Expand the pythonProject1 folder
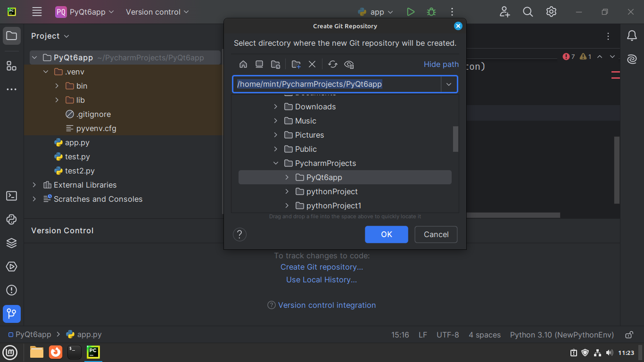Screen dimensions: 644x362 coord(287,206)
